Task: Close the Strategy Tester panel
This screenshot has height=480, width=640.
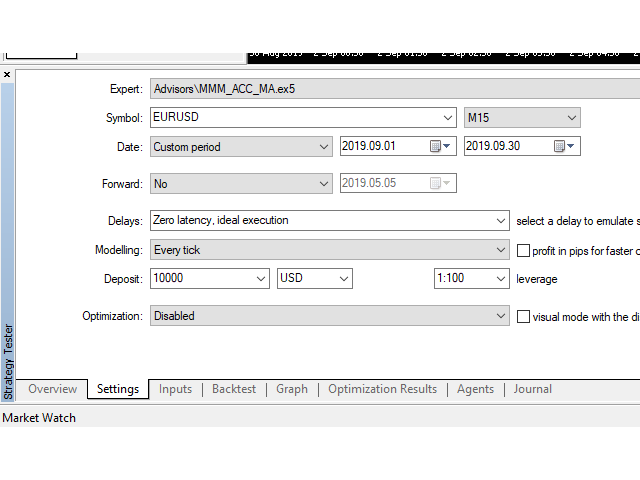Action: [7, 75]
